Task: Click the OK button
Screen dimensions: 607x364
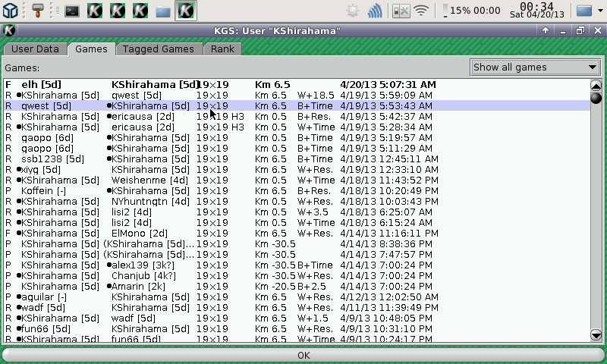Action: [303, 356]
